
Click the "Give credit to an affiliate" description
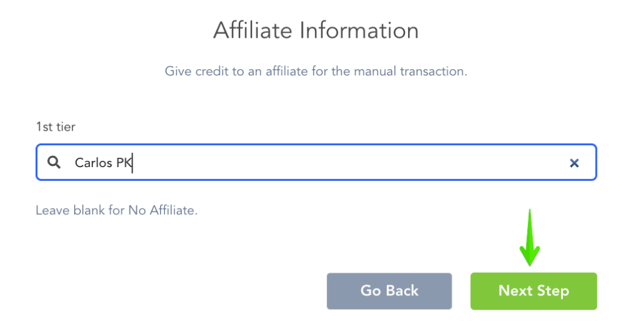click(x=316, y=71)
